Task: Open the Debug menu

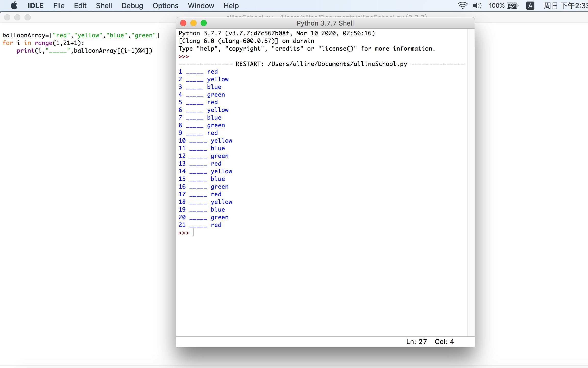Action: (132, 5)
